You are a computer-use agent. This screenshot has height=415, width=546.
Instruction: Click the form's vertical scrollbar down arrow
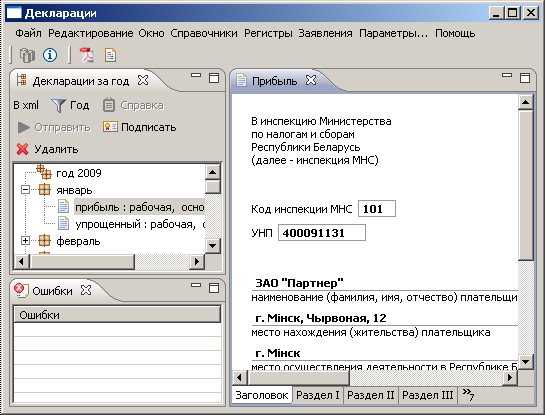[x=525, y=362]
